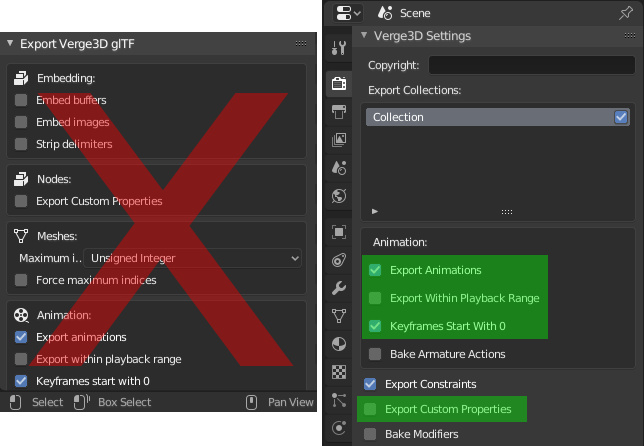This screenshot has height=446, width=644.
Task: Click the Copyright text field
Action: [532, 65]
